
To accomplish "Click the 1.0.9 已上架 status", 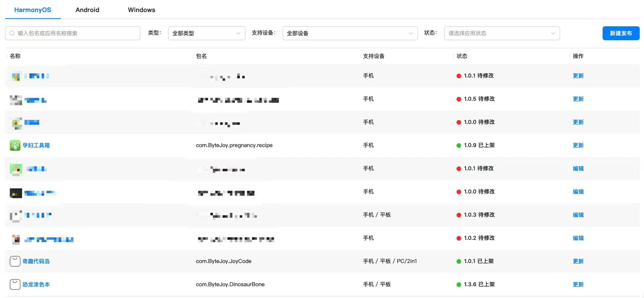I will 476,145.
